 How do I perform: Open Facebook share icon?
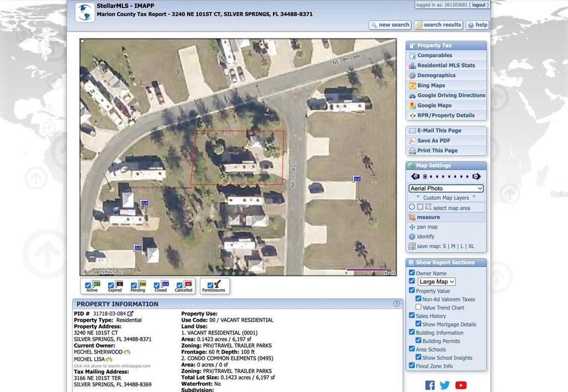[430, 385]
